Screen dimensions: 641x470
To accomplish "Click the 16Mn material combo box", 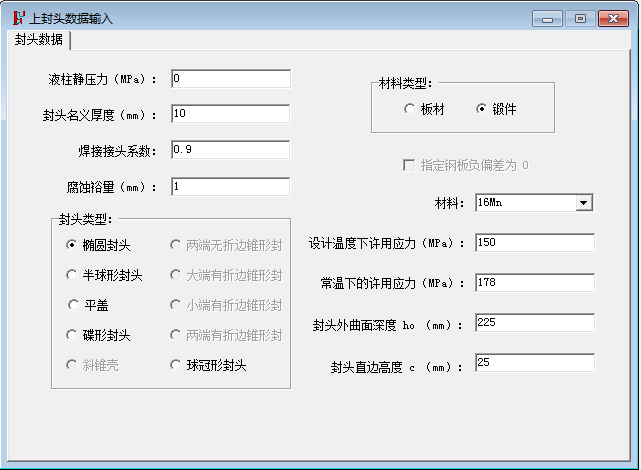I will [534, 203].
